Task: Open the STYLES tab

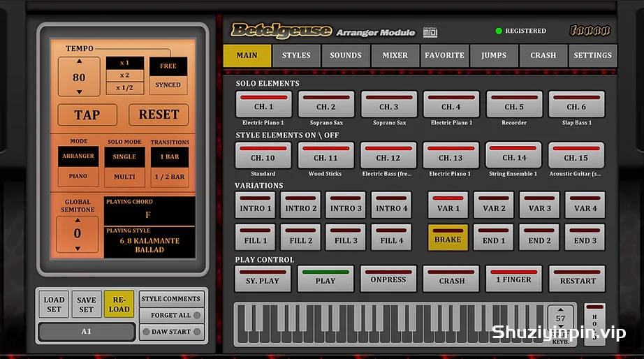Action: (296, 55)
